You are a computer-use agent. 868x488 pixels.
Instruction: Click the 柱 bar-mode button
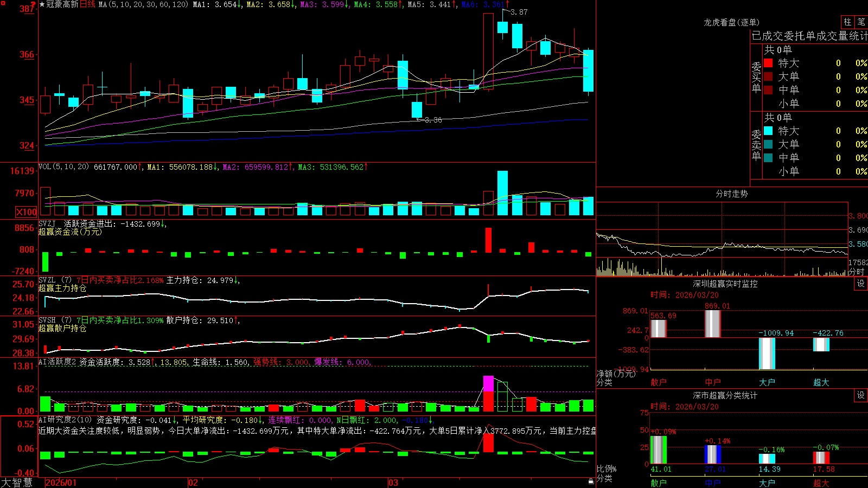point(847,22)
